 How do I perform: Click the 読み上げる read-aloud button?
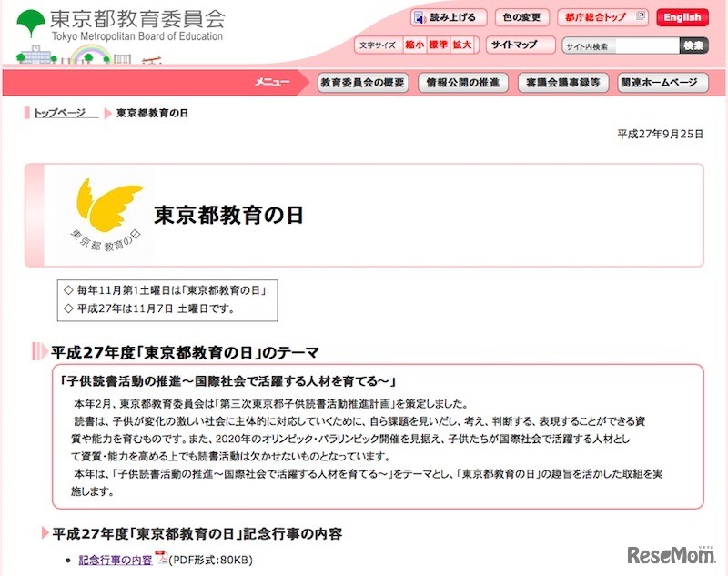(449, 17)
